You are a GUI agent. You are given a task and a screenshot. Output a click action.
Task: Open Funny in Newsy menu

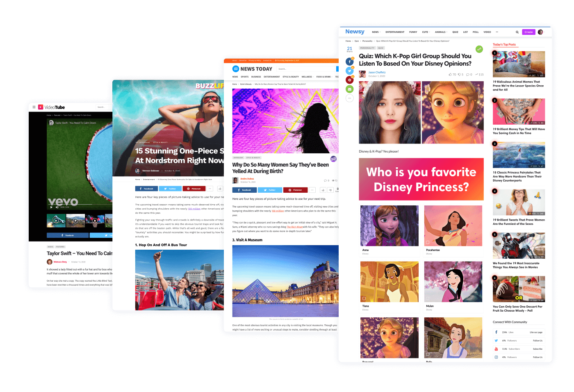click(413, 32)
